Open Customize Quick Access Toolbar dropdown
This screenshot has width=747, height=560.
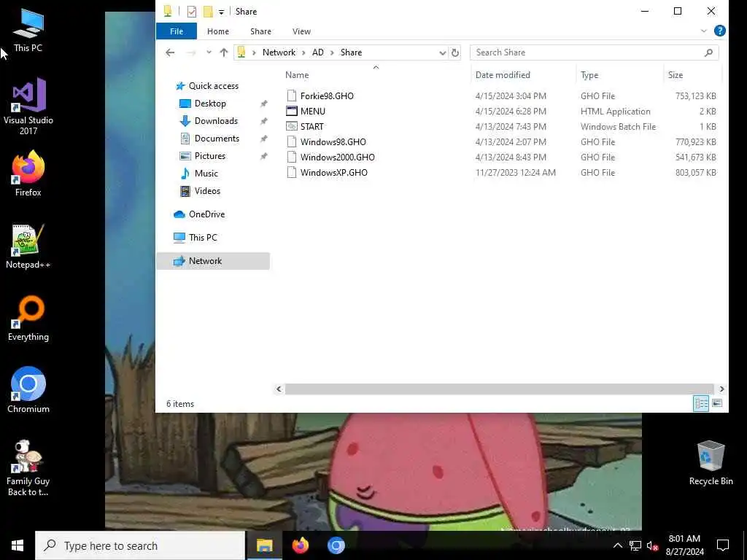click(x=221, y=12)
